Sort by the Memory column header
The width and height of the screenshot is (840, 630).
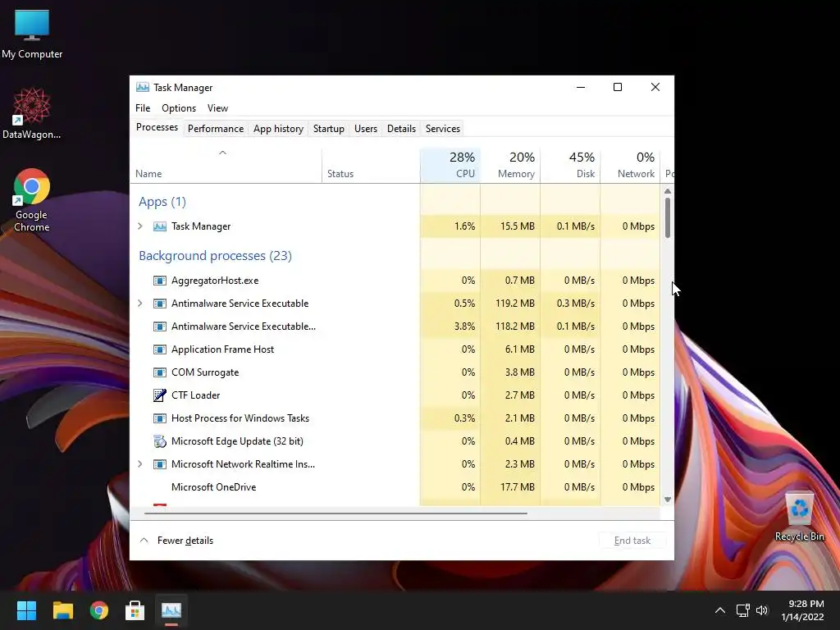click(x=510, y=165)
